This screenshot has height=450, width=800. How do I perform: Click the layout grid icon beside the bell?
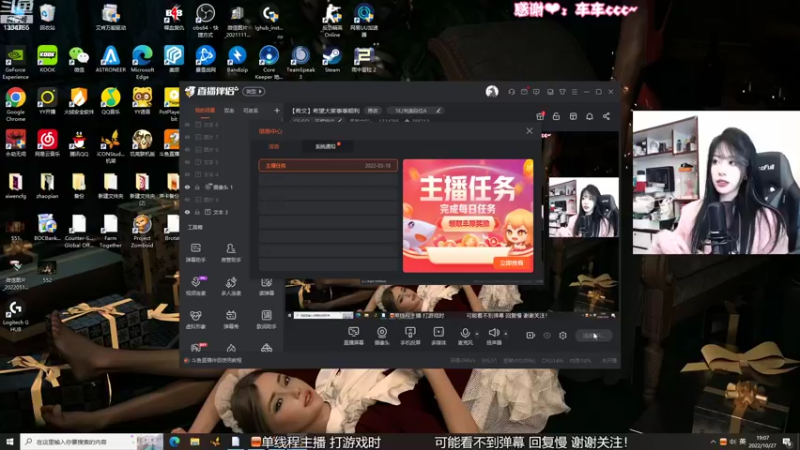[573, 116]
